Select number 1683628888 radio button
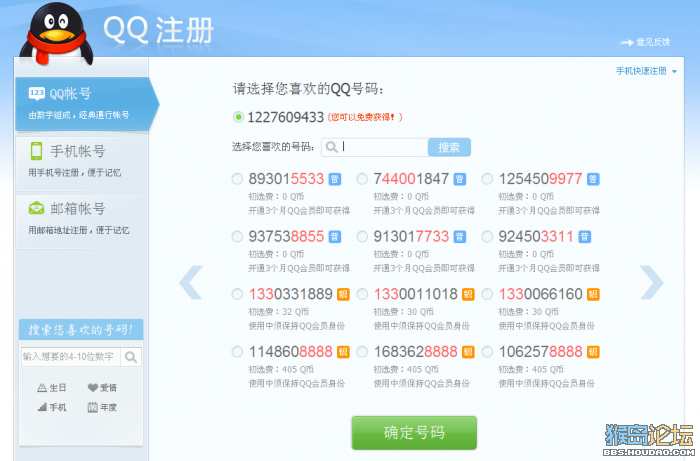 [x=362, y=352]
